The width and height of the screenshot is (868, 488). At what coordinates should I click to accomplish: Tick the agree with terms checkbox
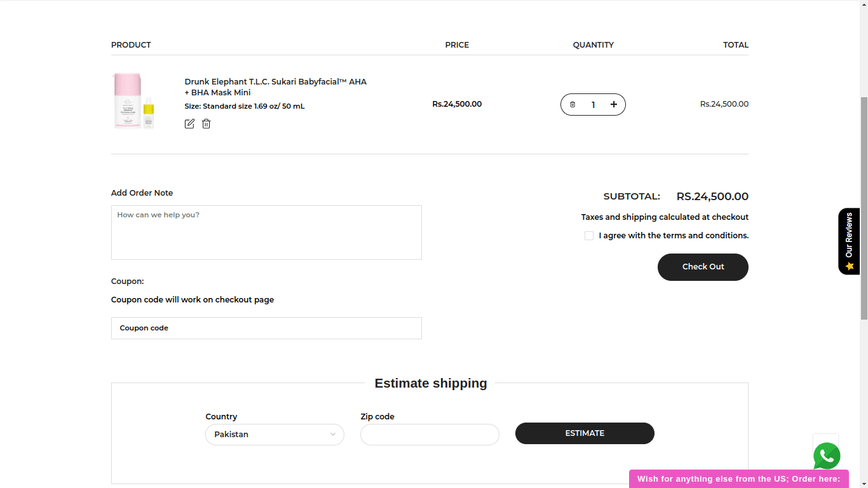589,236
